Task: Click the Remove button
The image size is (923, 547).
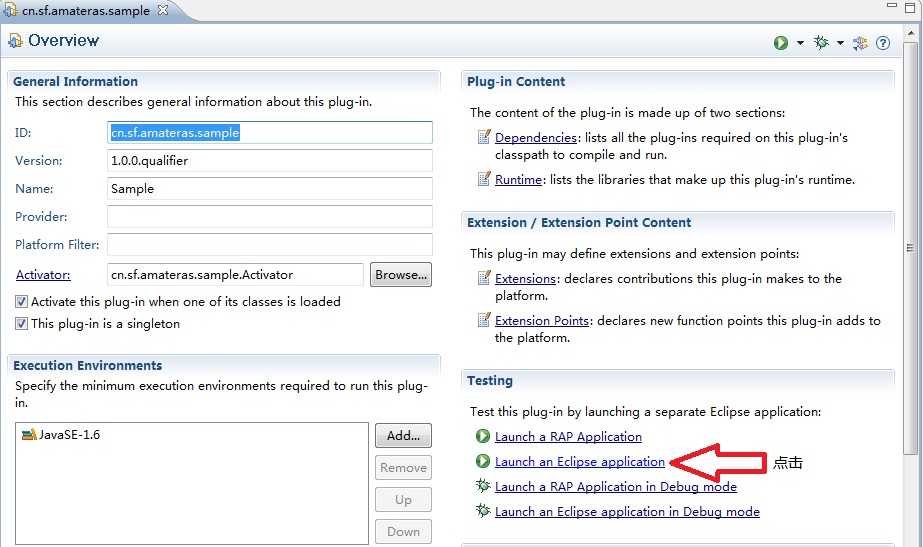Action: [403, 468]
